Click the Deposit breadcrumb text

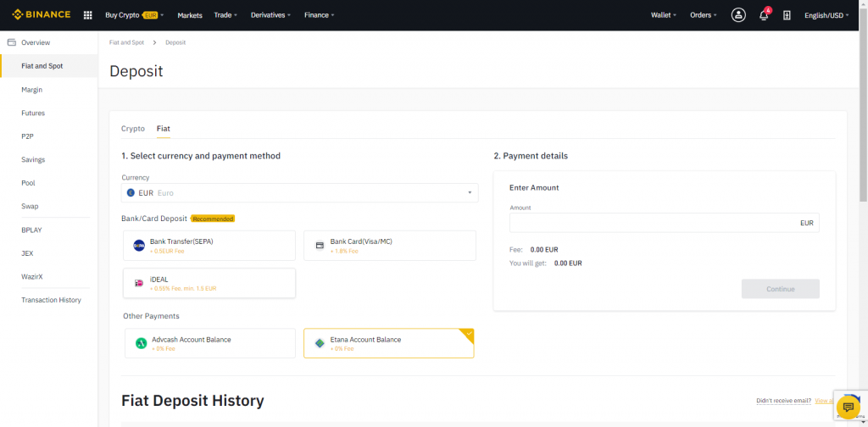pyautogui.click(x=175, y=42)
